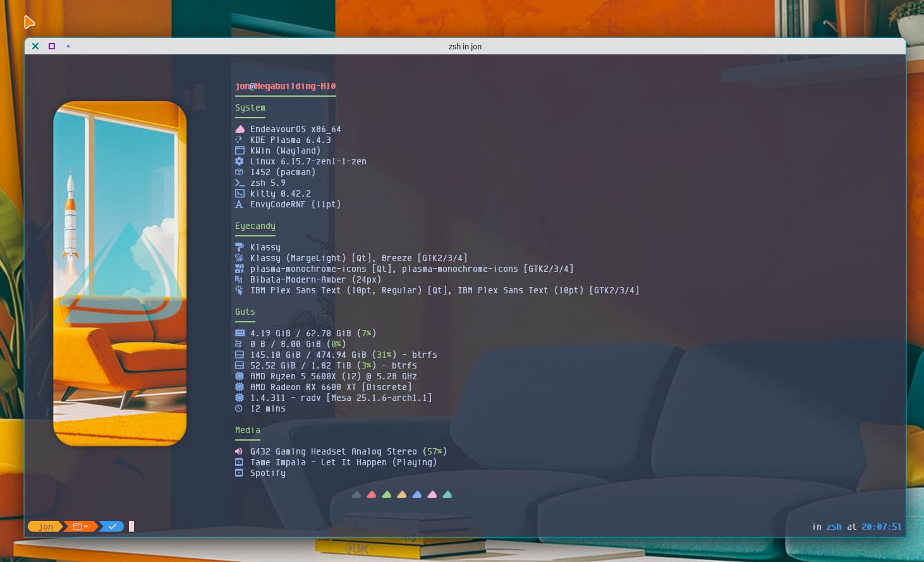Click the red color palette marker
Viewport: 924px width, 562px height.
pos(372,494)
